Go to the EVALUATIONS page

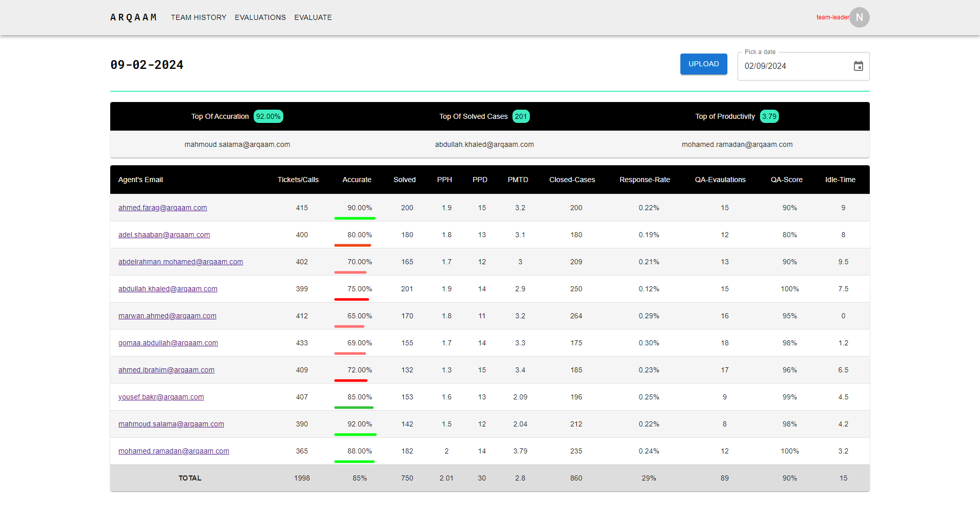click(x=260, y=17)
